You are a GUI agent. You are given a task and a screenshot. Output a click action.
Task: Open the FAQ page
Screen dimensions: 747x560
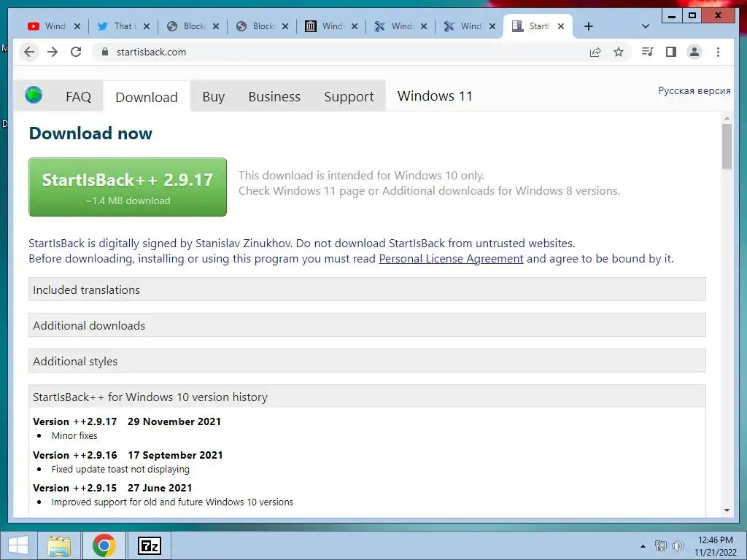click(78, 97)
